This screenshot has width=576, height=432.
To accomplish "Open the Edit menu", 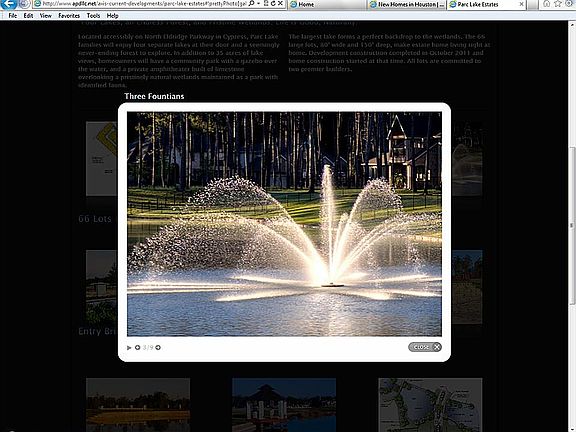I will 28,16.
